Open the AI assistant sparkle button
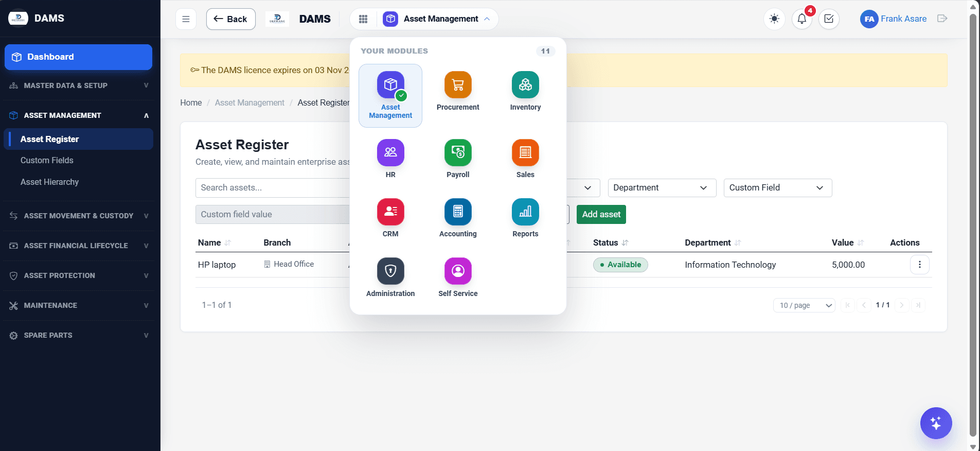 936,423
